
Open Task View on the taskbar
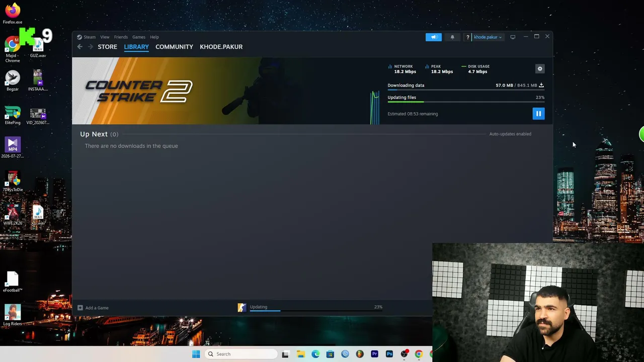(285, 354)
